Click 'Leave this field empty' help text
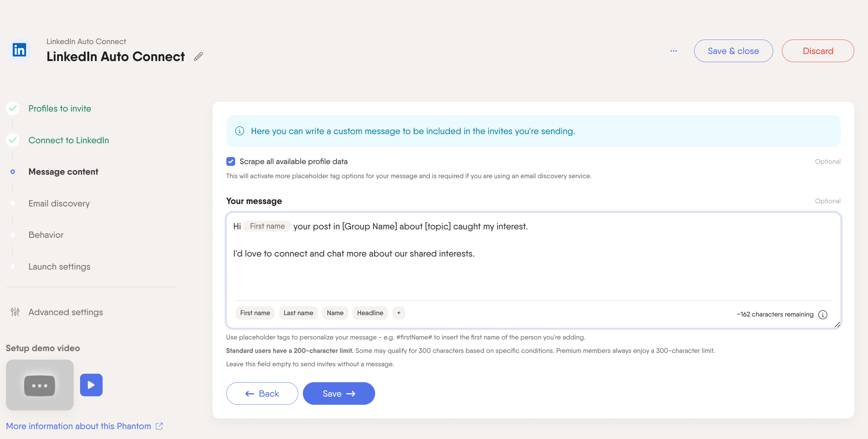The image size is (868, 439). [x=310, y=364]
